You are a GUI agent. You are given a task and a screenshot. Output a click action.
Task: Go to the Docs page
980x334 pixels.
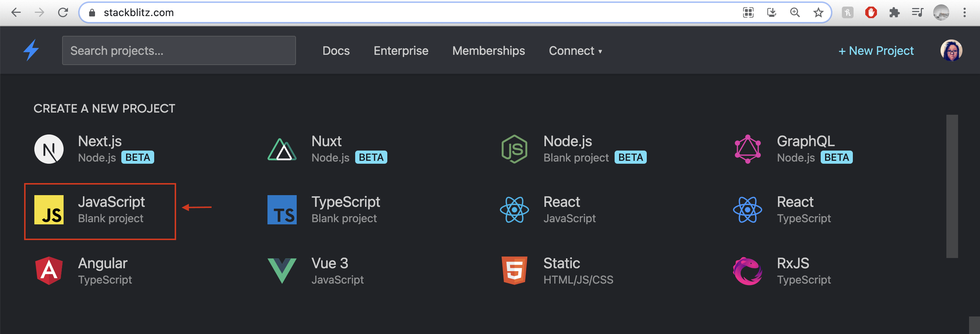pyautogui.click(x=336, y=50)
